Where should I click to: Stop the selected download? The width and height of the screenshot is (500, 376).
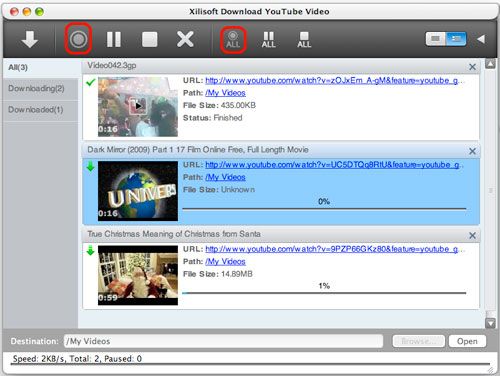click(x=150, y=39)
